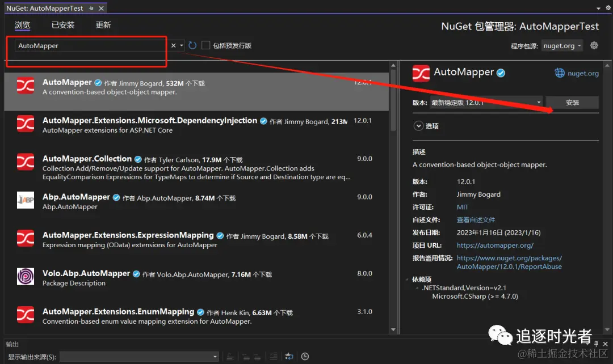Screen dimensions: 613x364
Task: Click verified badge in details pane header
Action: point(501,73)
